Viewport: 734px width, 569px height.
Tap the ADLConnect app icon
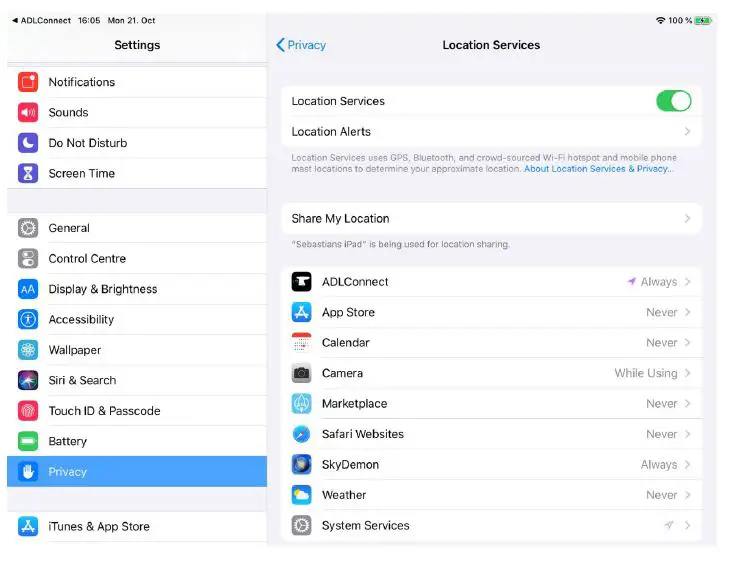click(x=302, y=282)
